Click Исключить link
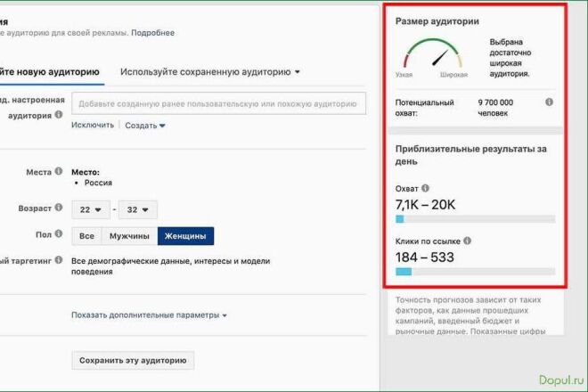 pos(93,125)
